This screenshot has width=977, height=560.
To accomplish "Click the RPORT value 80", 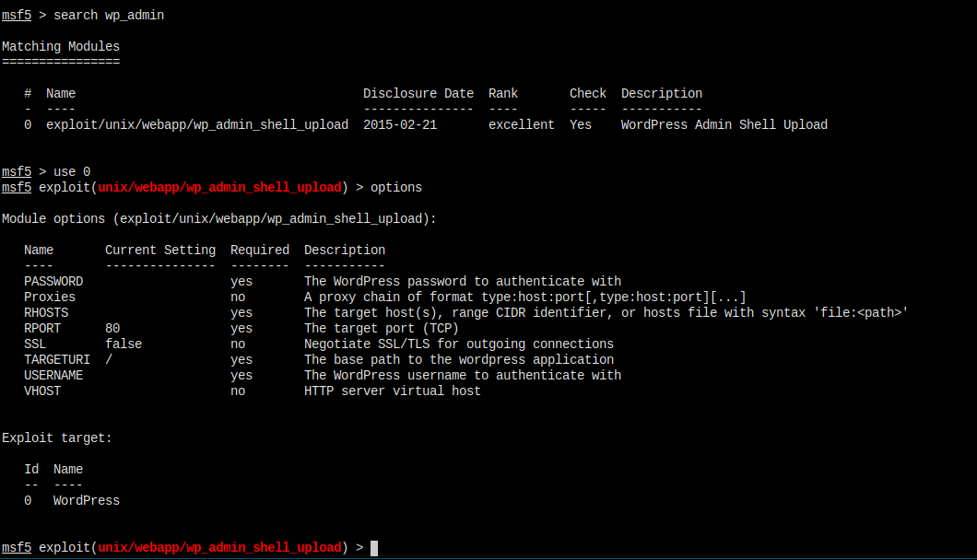I will click(112, 328).
